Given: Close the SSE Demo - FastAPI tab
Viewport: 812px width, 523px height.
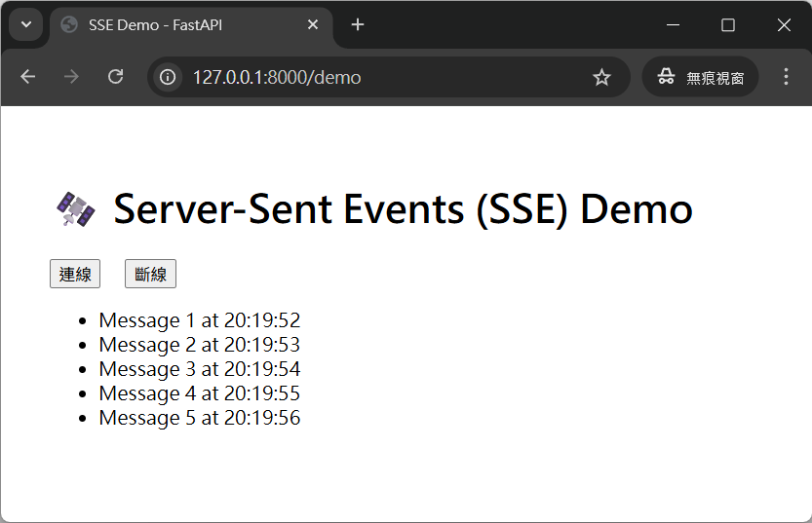Looking at the screenshot, I should pos(313,25).
